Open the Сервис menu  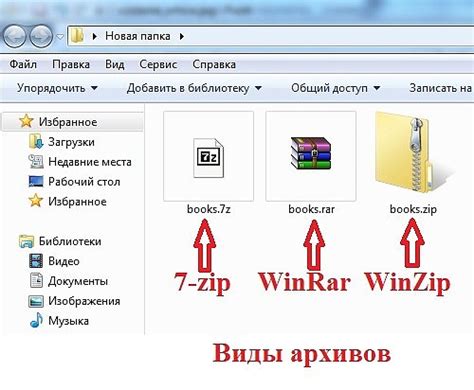(158, 64)
